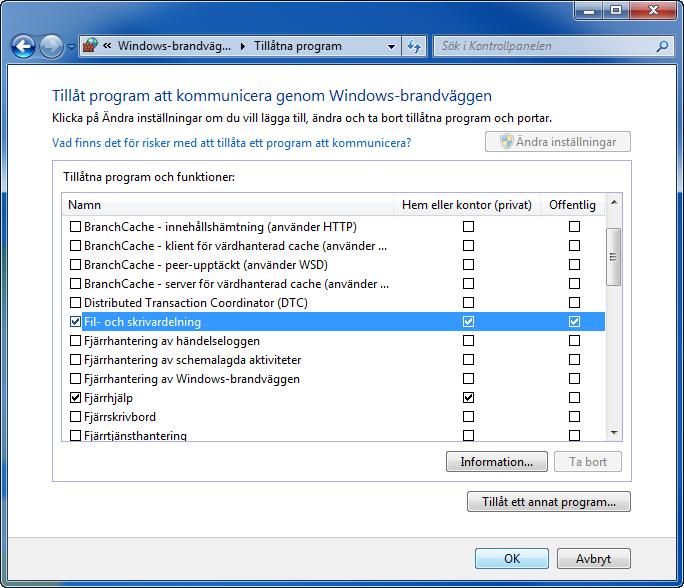Tick public checkbox for BranchCache peer-upptäckt
The height and width of the screenshot is (588, 684).
(x=575, y=265)
